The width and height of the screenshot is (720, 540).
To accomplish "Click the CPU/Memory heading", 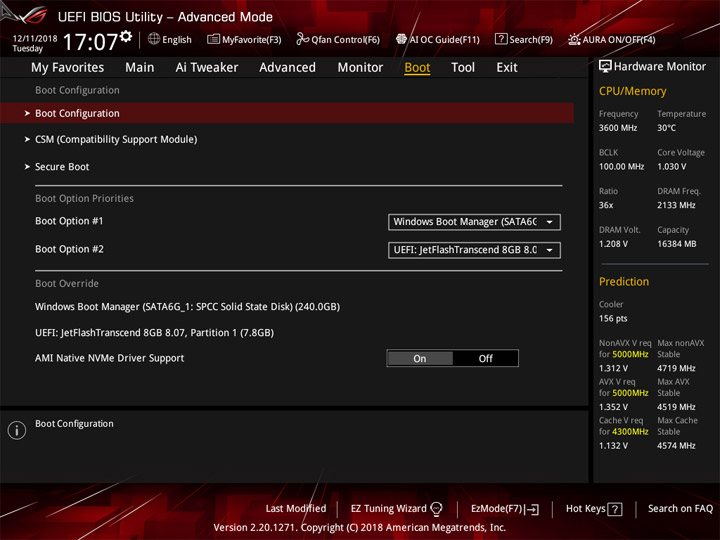I will click(632, 91).
